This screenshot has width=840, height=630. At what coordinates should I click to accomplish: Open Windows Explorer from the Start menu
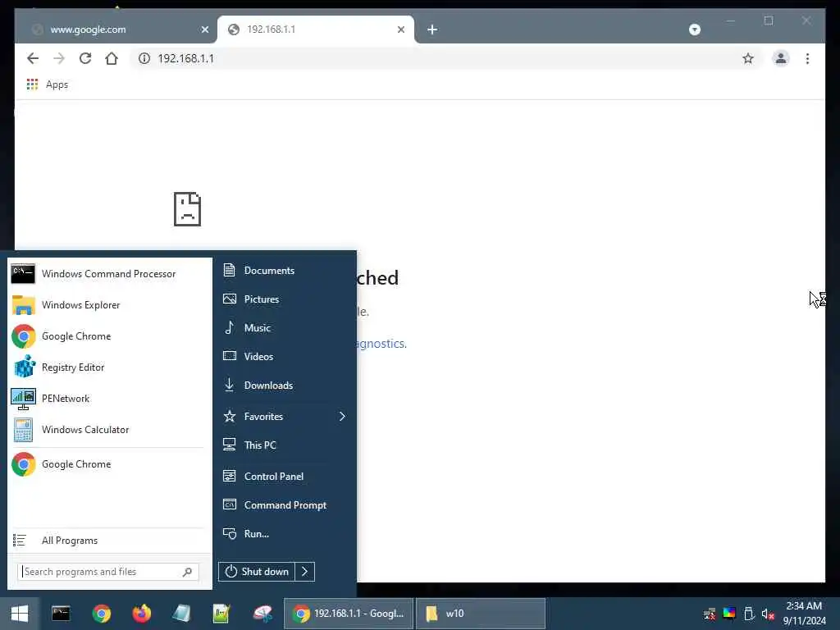point(109,305)
